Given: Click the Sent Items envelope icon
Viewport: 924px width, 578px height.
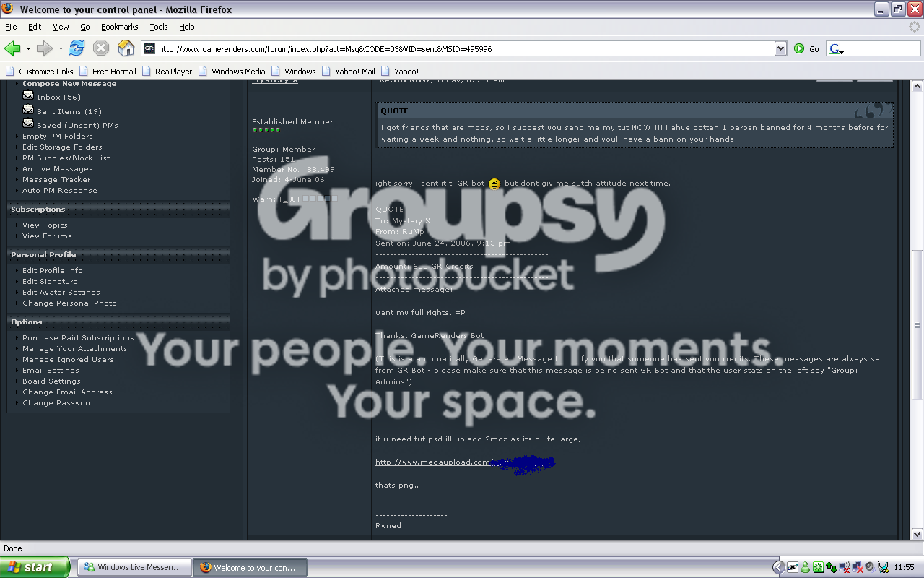Looking at the screenshot, I should [28, 110].
